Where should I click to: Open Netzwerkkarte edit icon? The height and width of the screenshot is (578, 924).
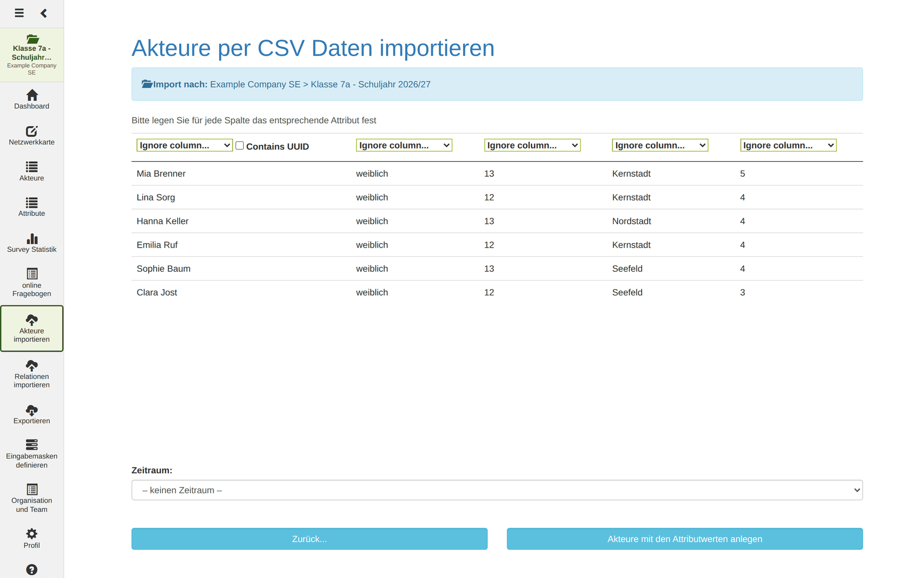[32, 131]
